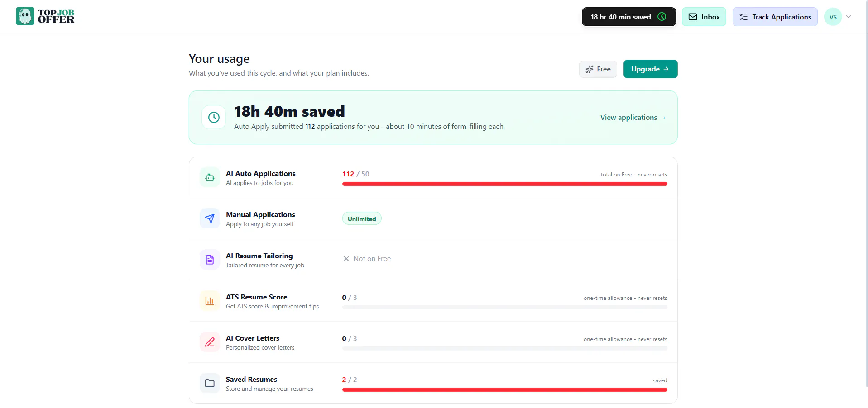Click the '18h 40m saved' headline

[x=289, y=111]
